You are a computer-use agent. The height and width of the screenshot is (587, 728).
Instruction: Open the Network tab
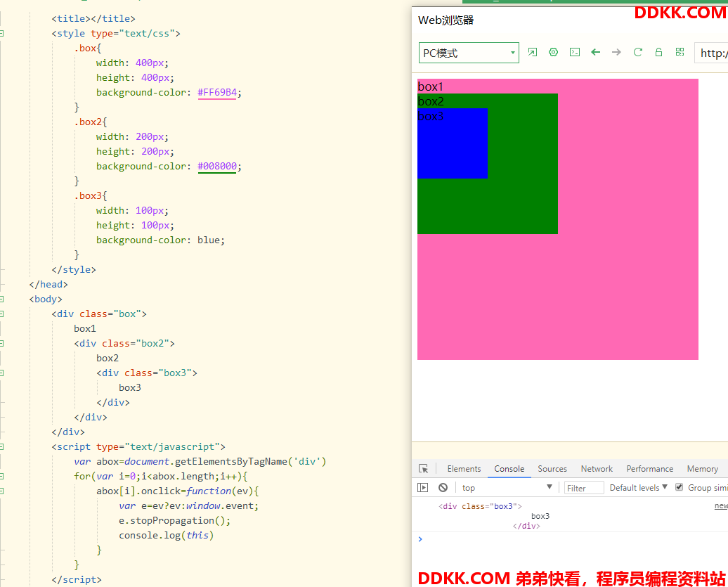[x=597, y=469]
